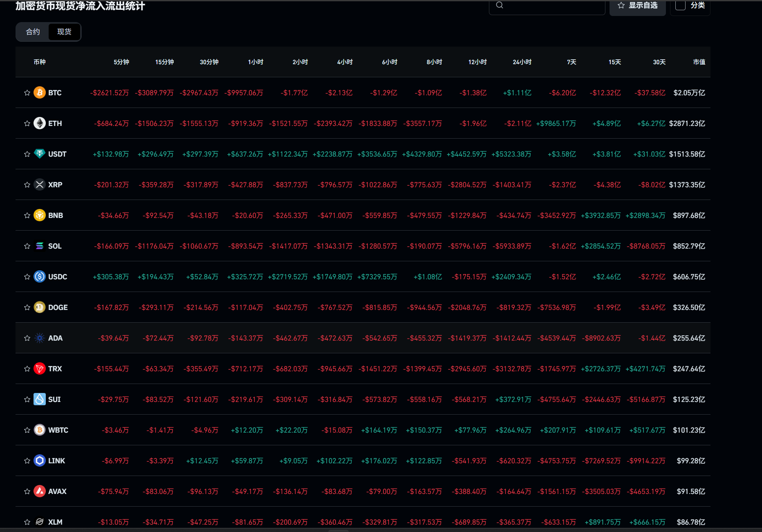Open the WBTC coin name link
The image size is (762, 532).
point(58,430)
